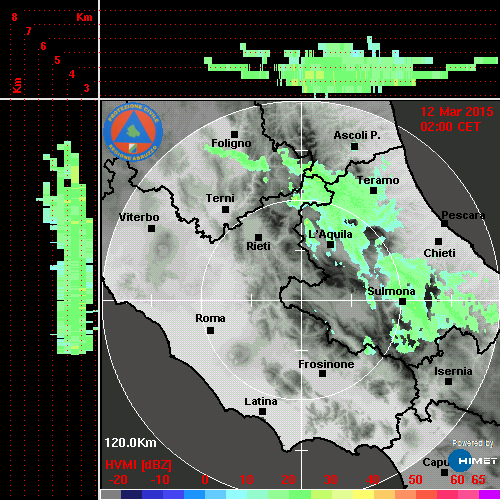Click the HVMI [dBZ] legend title
Image resolution: width=500 pixels, height=500 pixels.
138,465
